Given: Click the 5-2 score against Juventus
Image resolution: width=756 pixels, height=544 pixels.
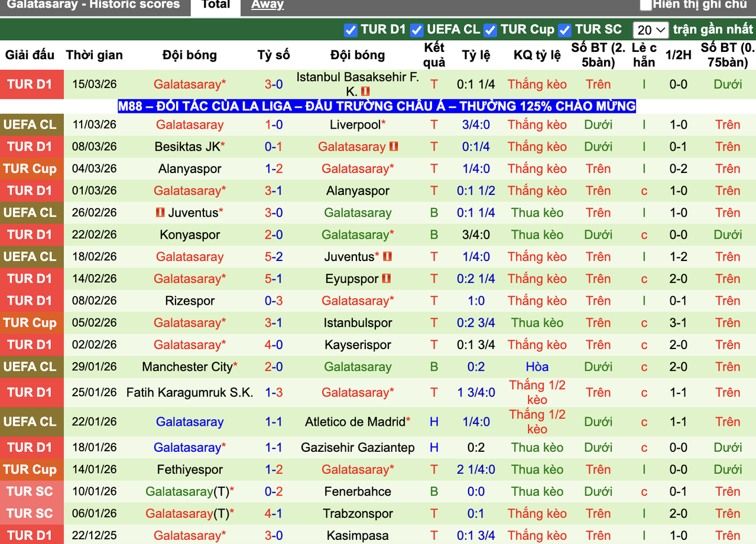Looking at the screenshot, I should point(274,256).
